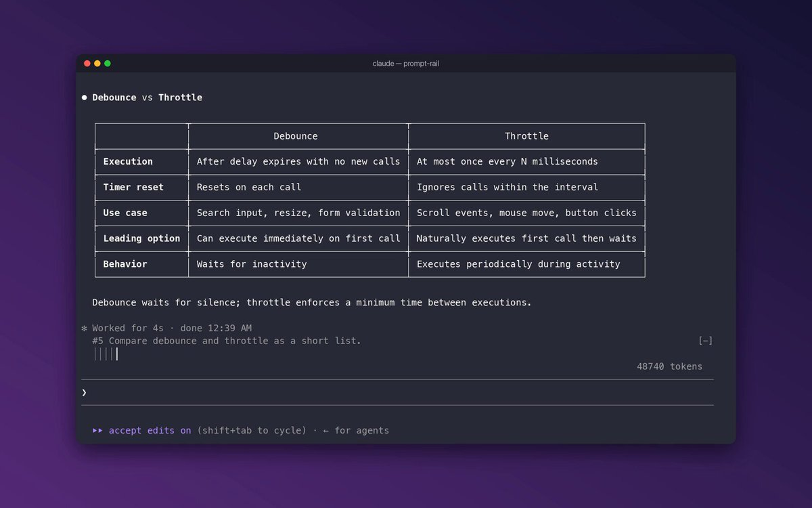
Task: Collapse prompt #5 with the [-] toggle
Action: coord(705,341)
